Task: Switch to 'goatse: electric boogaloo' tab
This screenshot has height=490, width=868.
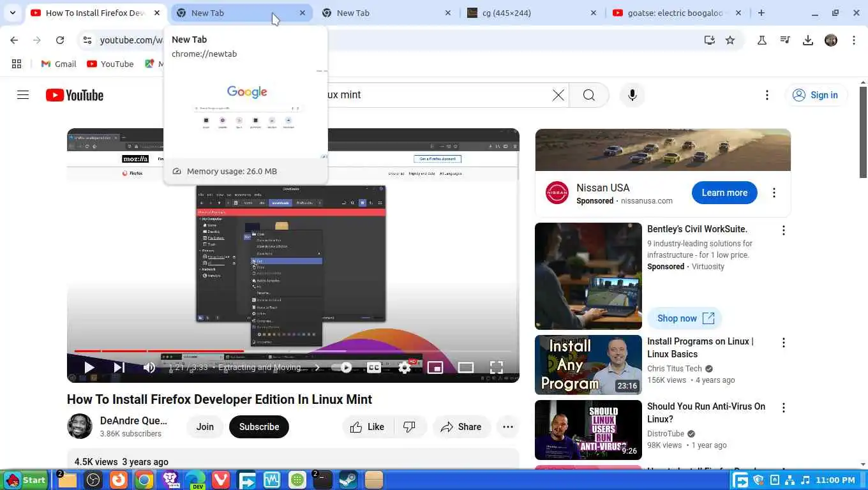Action: pyautogui.click(x=678, y=13)
